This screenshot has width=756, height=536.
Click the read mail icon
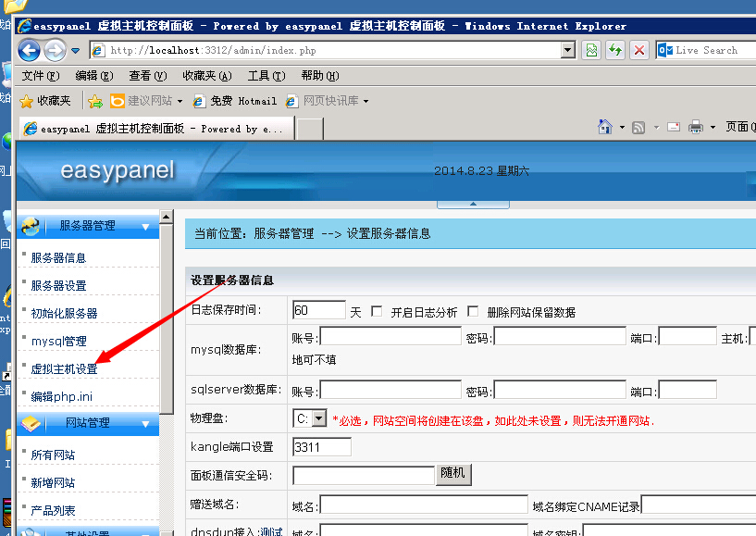click(x=673, y=127)
